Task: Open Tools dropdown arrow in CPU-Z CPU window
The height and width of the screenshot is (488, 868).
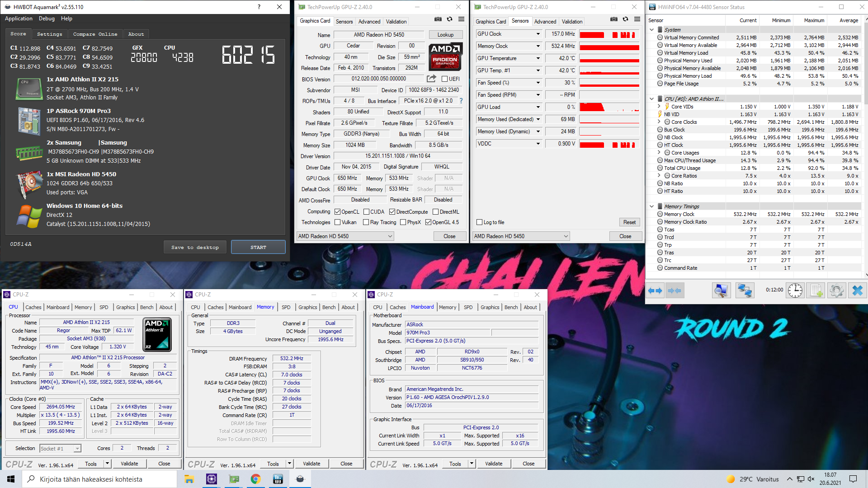Action: (107, 464)
